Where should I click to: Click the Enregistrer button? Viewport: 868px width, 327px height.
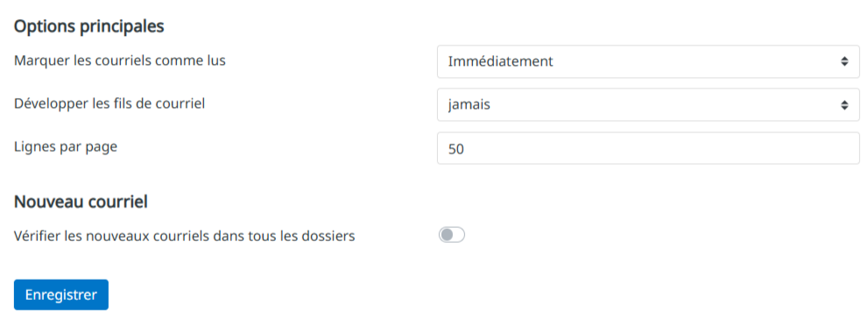tap(61, 295)
